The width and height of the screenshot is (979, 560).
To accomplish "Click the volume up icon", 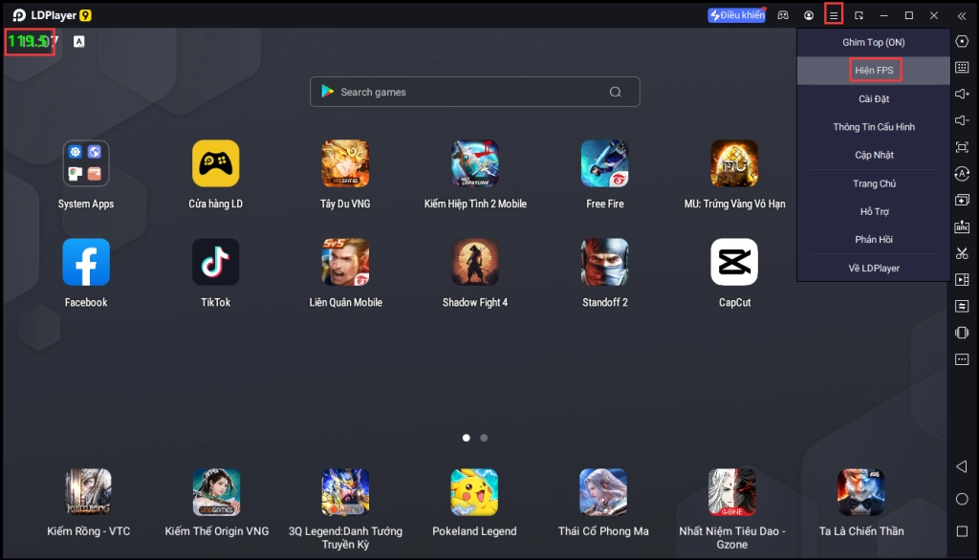I will (962, 94).
